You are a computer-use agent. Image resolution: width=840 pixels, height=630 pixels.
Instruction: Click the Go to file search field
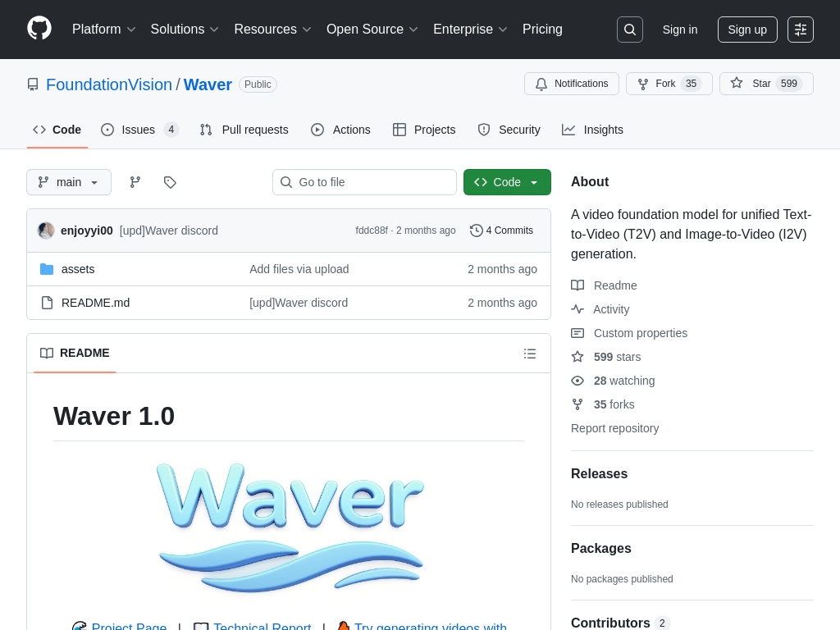pyautogui.click(x=364, y=182)
